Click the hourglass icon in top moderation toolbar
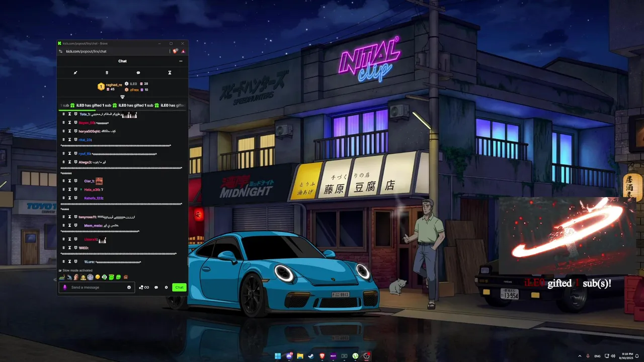This screenshot has height=362, width=644. [170, 72]
